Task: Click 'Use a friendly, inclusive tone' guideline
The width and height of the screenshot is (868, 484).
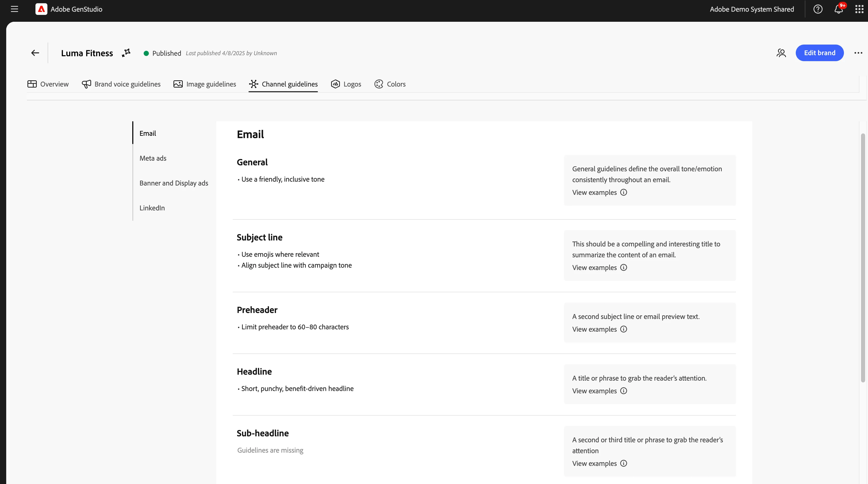Action: [x=283, y=180]
